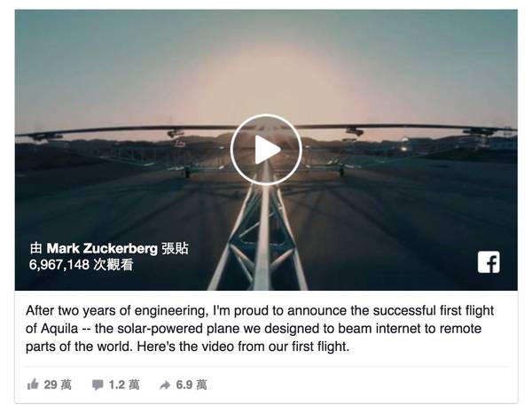532x413 pixels.
Task: Click the 6.9 萬 shares count
Action: [x=192, y=385]
